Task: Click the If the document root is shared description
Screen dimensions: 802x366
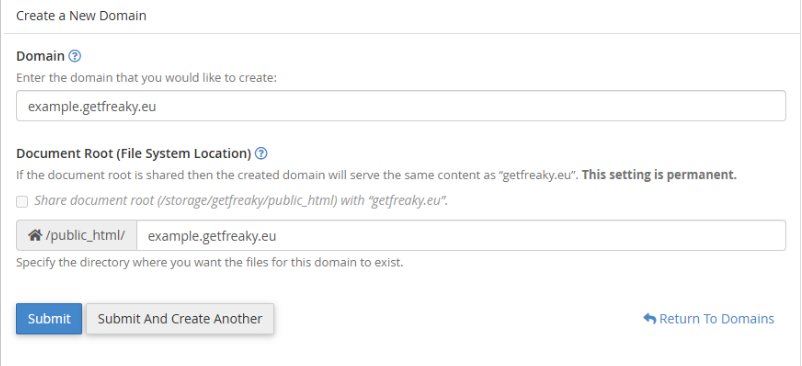Action: click(298, 174)
